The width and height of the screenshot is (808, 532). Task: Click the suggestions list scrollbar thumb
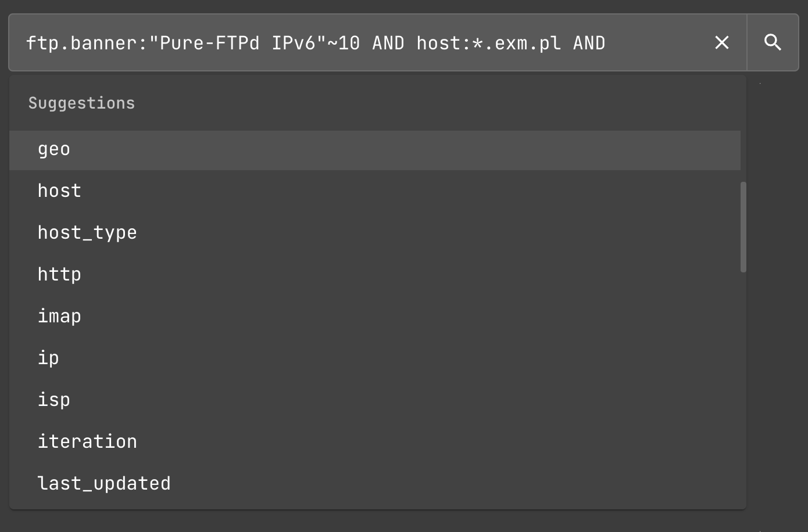point(743,227)
